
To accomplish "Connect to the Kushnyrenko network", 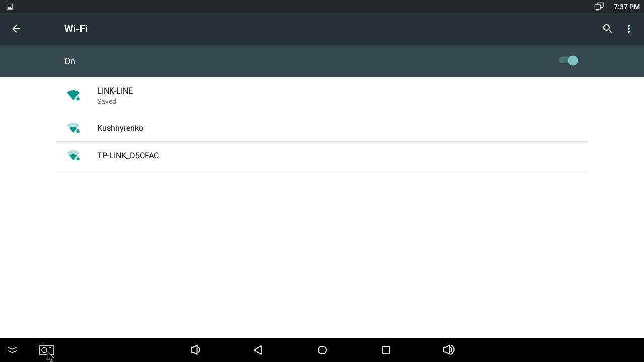I will pos(322,128).
